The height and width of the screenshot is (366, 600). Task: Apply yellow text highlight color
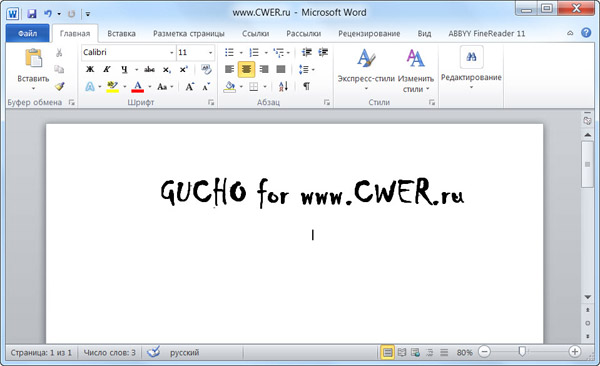point(112,87)
